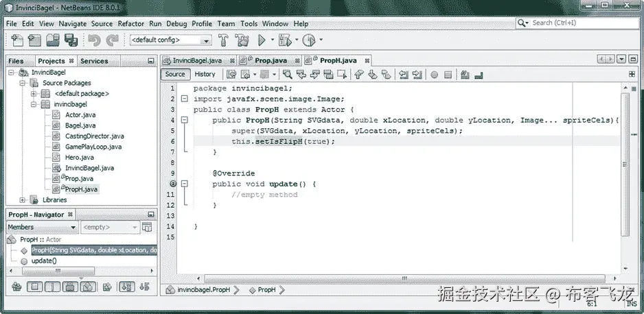
Task: Switch to the InvinciBagel.java editor tab
Action: [199, 60]
